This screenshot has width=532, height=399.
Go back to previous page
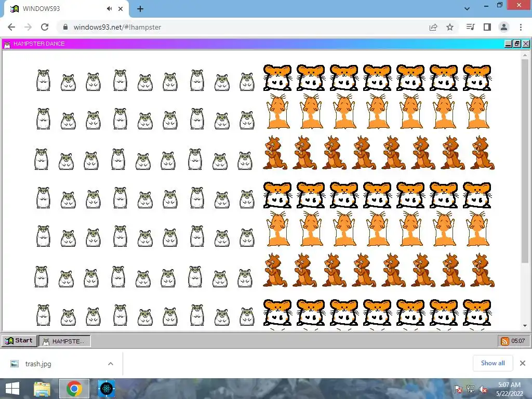pyautogui.click(x=11, y=27)
